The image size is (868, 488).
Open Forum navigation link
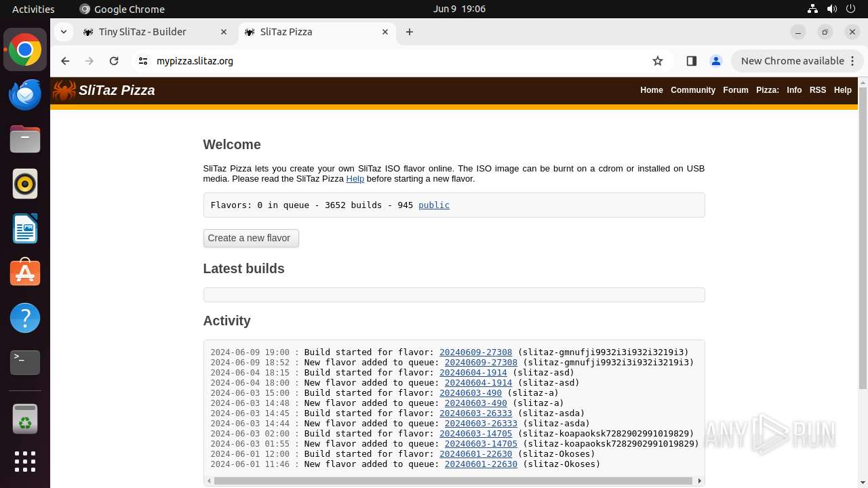tap(736, 90)
